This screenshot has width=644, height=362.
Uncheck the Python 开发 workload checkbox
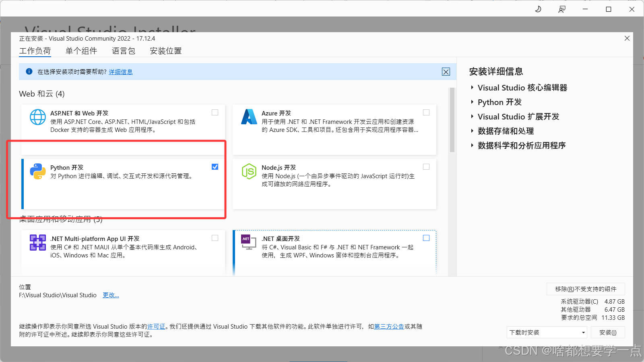tap(215, 167)
